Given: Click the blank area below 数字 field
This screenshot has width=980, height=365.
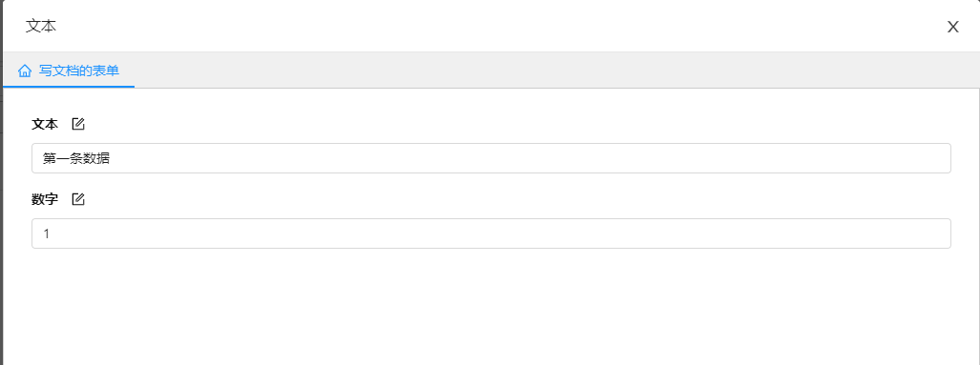Looking at the screenshot, I should click(x=491, y=306).
